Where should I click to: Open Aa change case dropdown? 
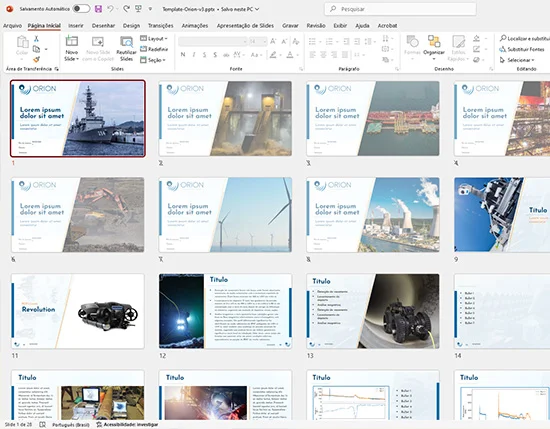click(255, 55)
